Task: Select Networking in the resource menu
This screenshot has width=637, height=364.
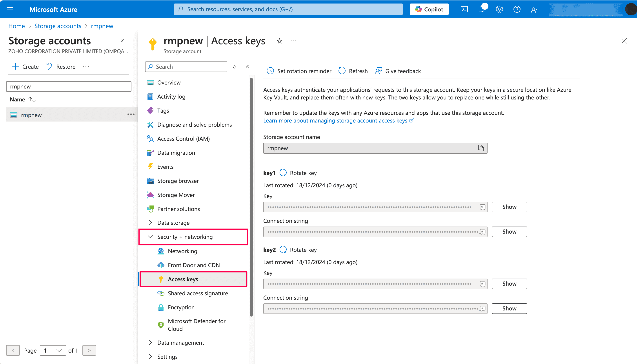Action: (x=182, y=251)
